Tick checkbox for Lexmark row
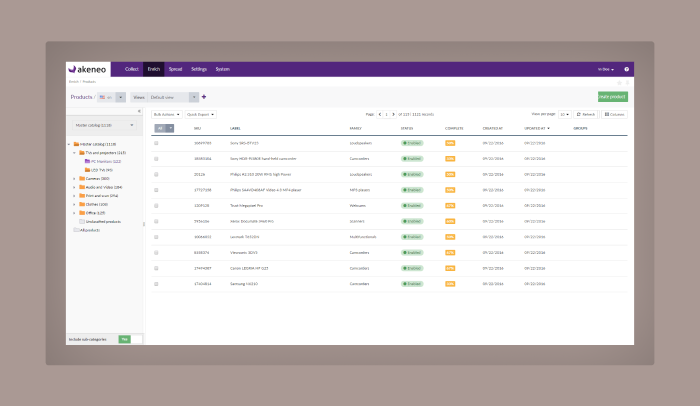The width and height of the screenshot is (700, 406). point(156,237)
